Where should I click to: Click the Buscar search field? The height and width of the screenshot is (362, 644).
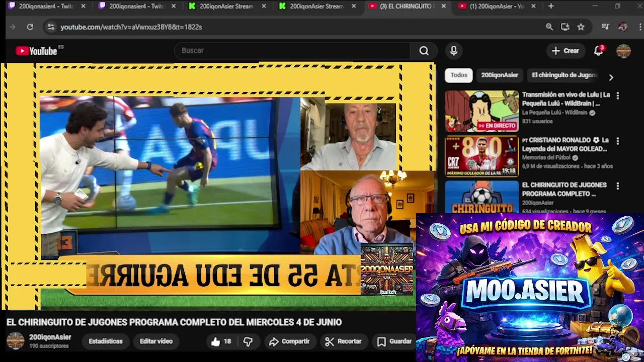tap(292, 51)
